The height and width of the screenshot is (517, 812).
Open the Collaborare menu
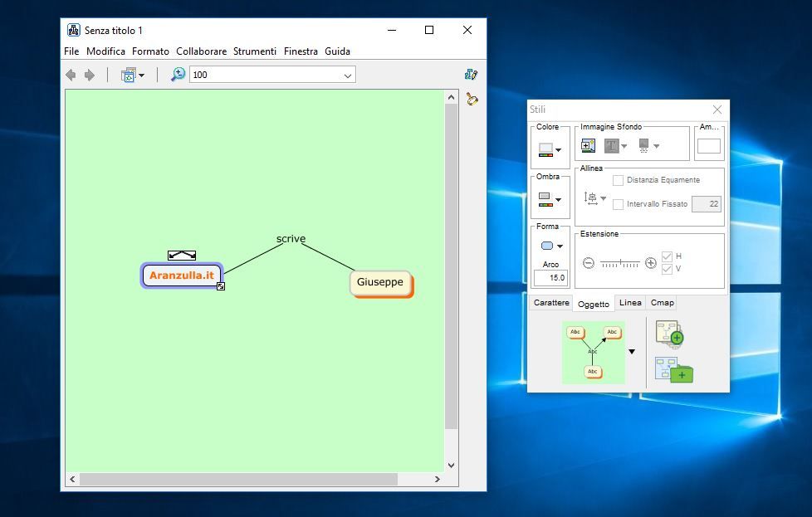pos(202,51)
